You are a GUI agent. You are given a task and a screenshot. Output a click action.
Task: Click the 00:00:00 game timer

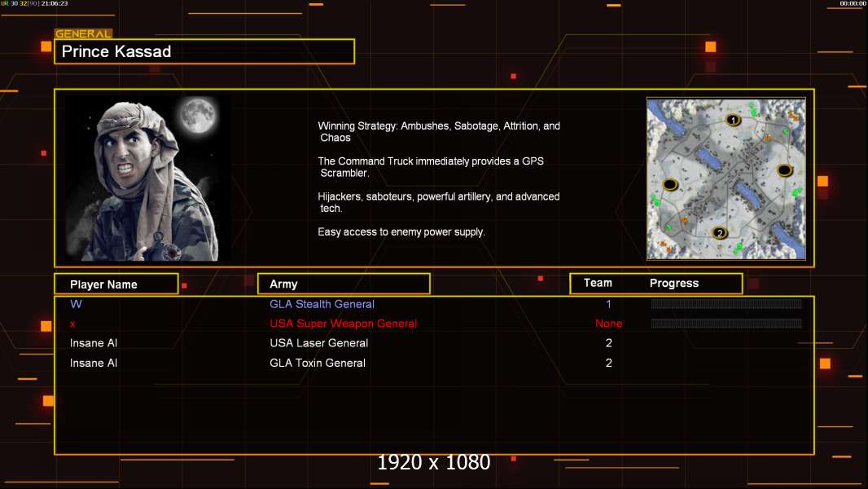pos(853,3)
